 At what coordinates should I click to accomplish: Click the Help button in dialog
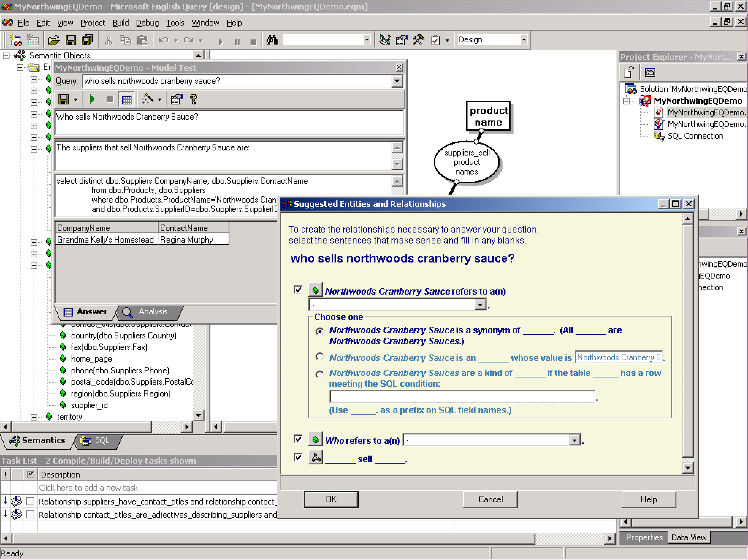[648, 499]
